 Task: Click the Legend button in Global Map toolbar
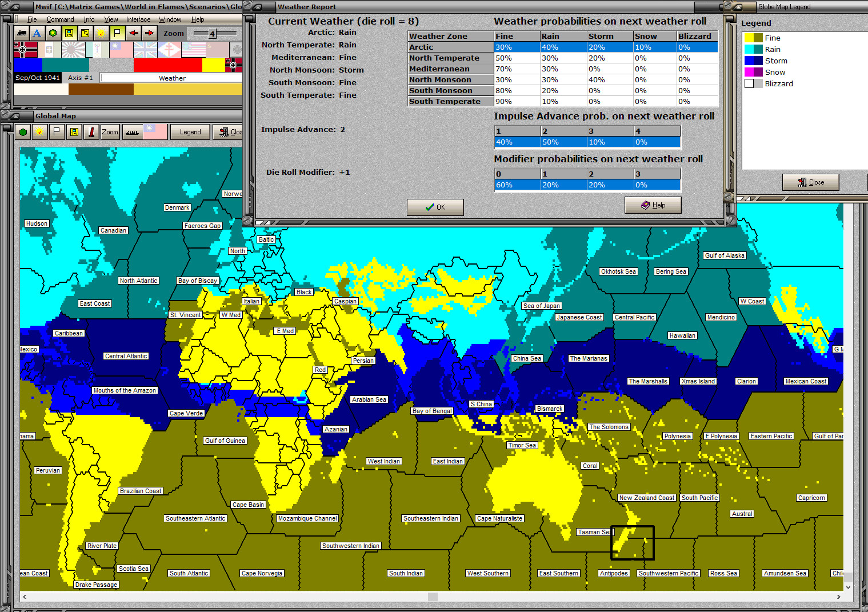pos(190,132)
